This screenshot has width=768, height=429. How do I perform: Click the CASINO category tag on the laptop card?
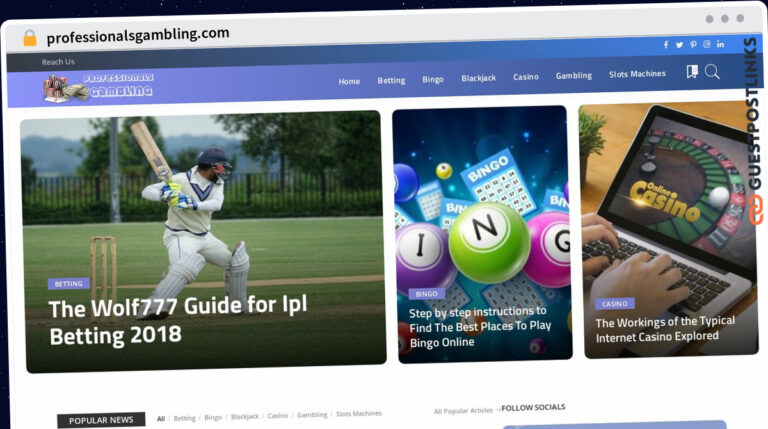click(614, 304)
